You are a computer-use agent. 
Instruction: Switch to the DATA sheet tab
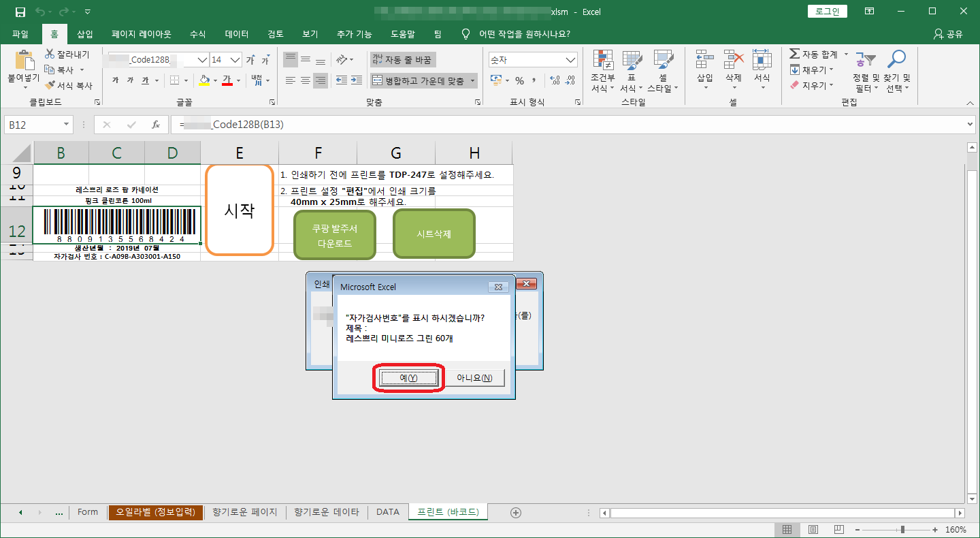click(387, 512)
